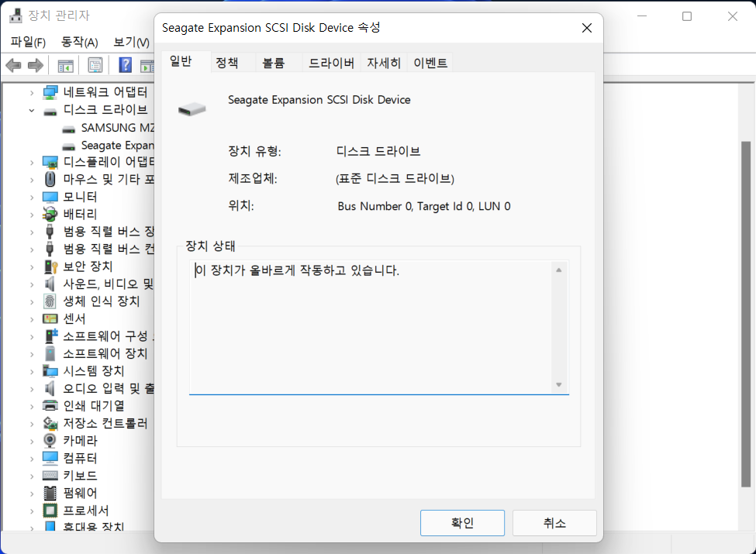Click the SAMSUNG drive icon
This screenshot has width=756, height=554.
[69, 129]
